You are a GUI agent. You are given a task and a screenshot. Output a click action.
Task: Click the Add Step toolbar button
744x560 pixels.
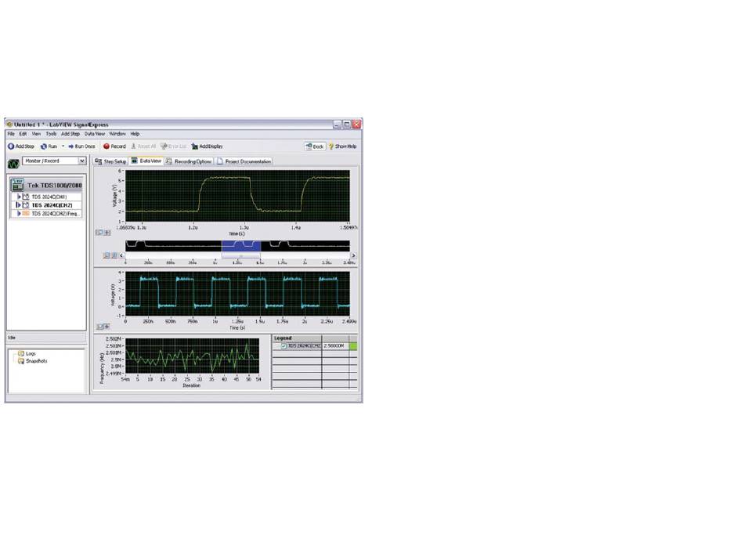pos(21,146)
